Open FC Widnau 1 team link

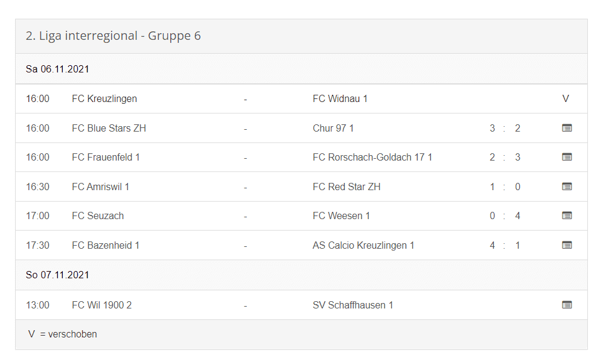[x=340, y=98]
